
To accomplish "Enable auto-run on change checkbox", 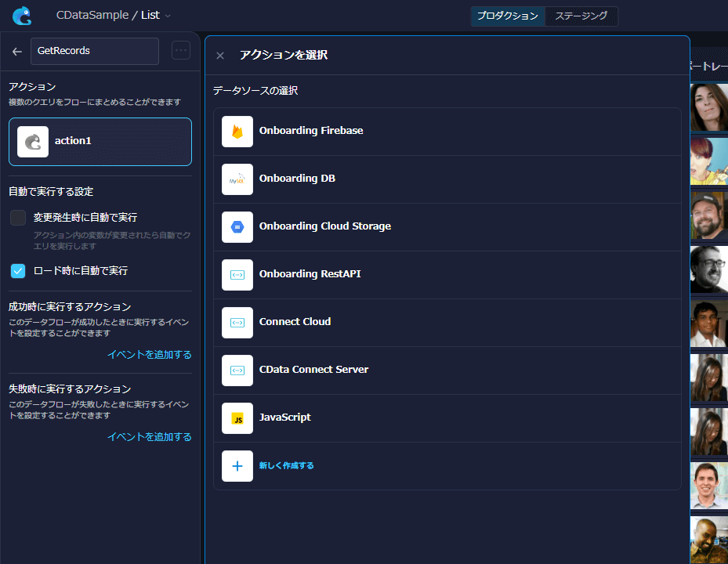I will 18,217.
